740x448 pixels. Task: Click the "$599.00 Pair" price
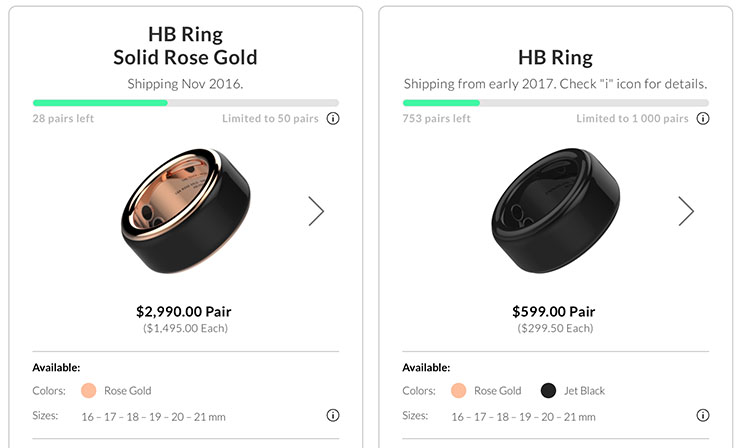(x=555, y=311)
